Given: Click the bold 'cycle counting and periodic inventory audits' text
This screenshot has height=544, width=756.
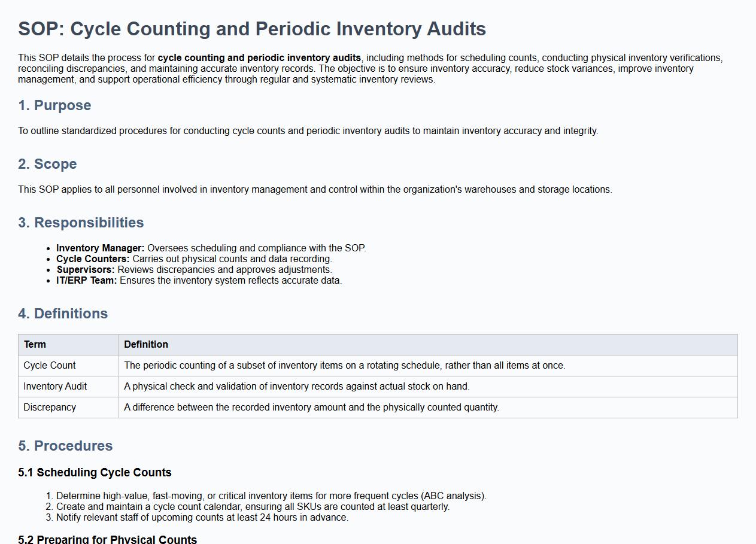Looking at the screenshot, I should tap(259, 58).
